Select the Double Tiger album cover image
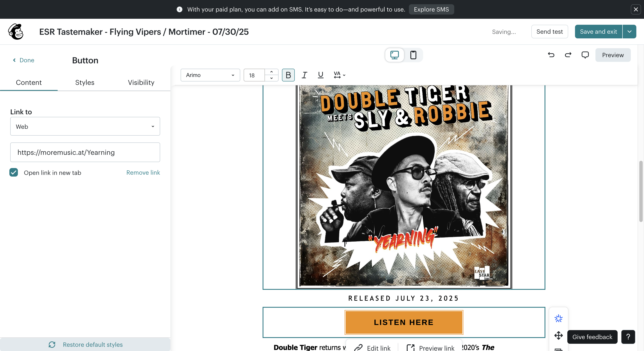This screenshot has width=644, height=351. 404,187
